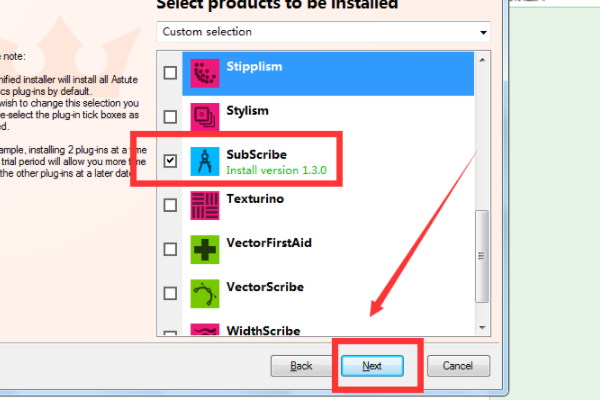Tick the Stylism checkbox
The width and height of the screenshot is (600, 400).
[x=170, y=117]
